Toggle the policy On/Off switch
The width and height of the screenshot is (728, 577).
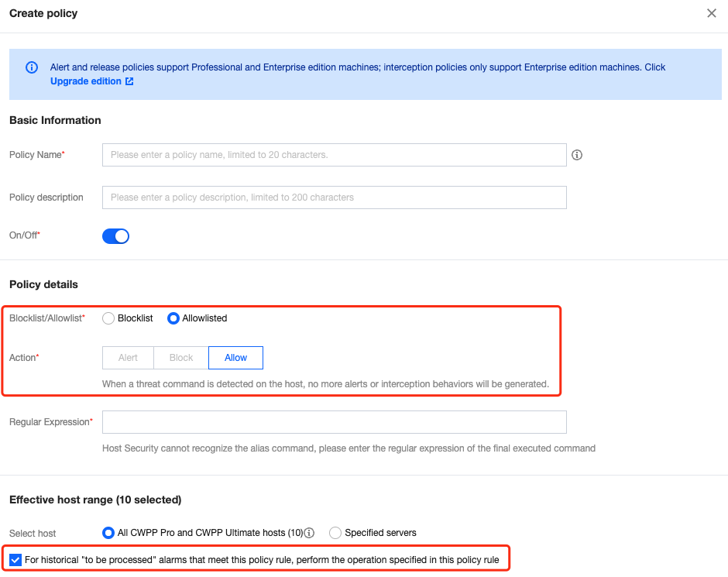[115, 236]
